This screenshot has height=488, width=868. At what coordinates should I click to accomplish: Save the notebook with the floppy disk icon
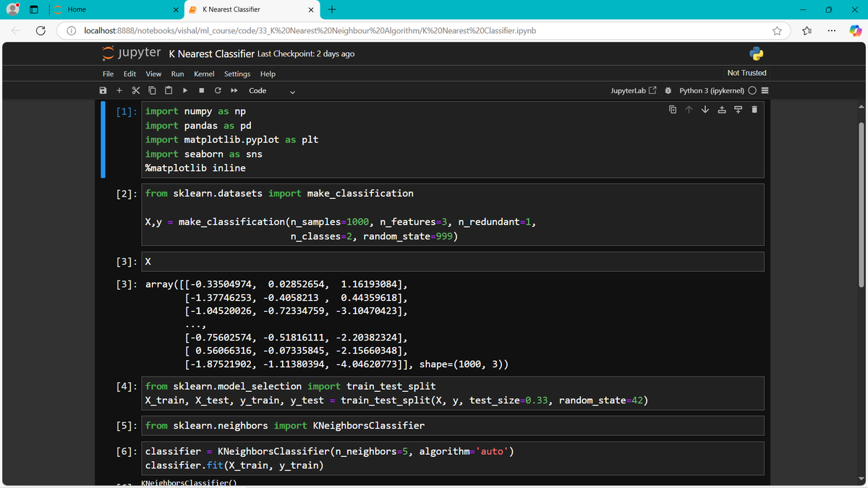point(103,91)
